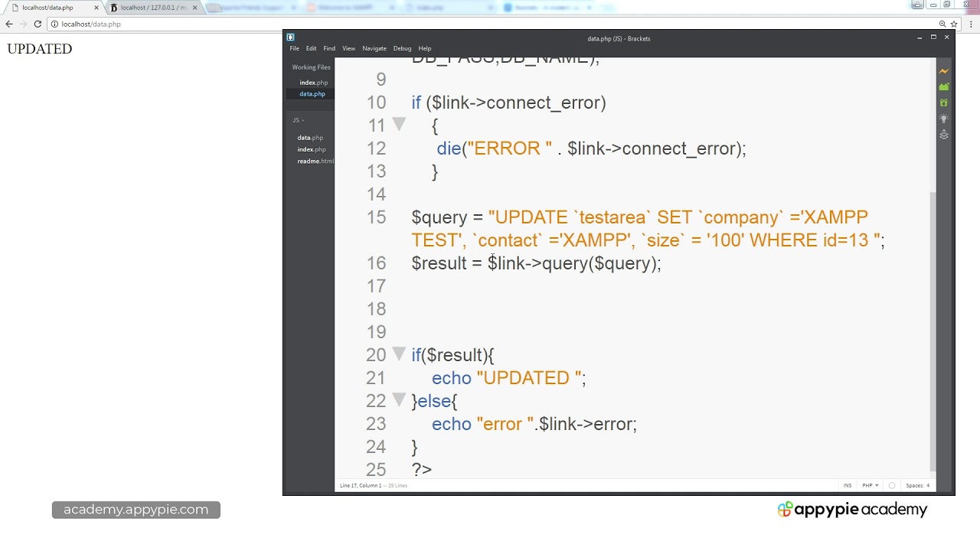Screen dimensions: 980x551
Task: Open the Extension Manager icon
Action: (944, 87)
